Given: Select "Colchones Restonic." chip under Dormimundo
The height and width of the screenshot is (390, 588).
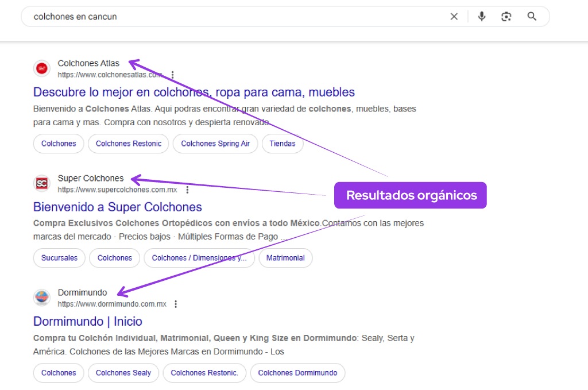Looking at the screenshot, I should pos(204,373).
